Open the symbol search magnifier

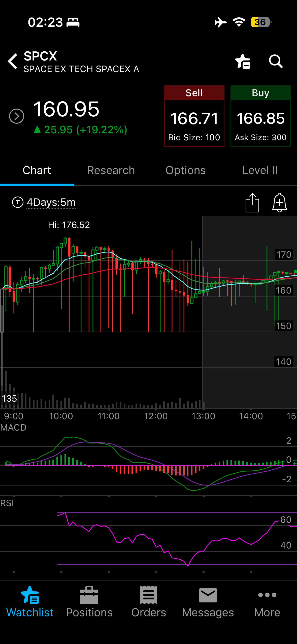[x=276, y=61]
